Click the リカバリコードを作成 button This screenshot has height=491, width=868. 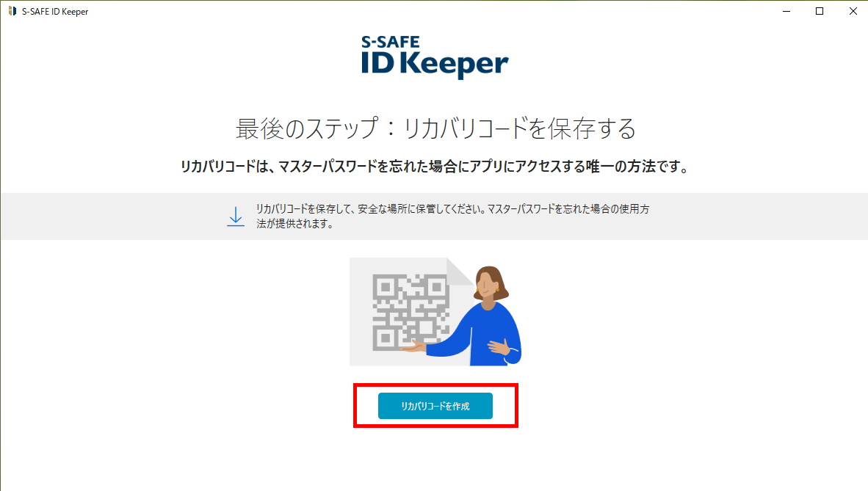pyautogui.click(x=435, y=406)
